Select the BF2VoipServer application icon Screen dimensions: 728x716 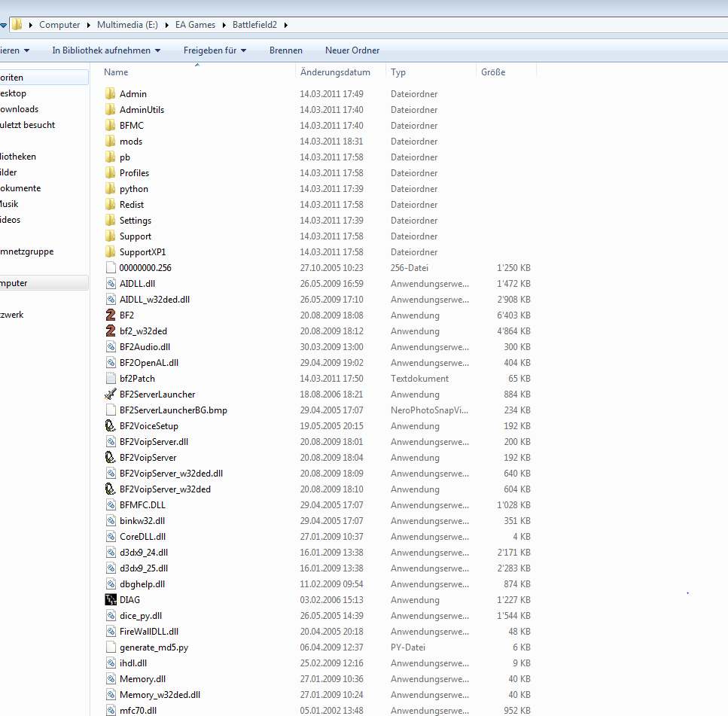[x=111, y=457]
